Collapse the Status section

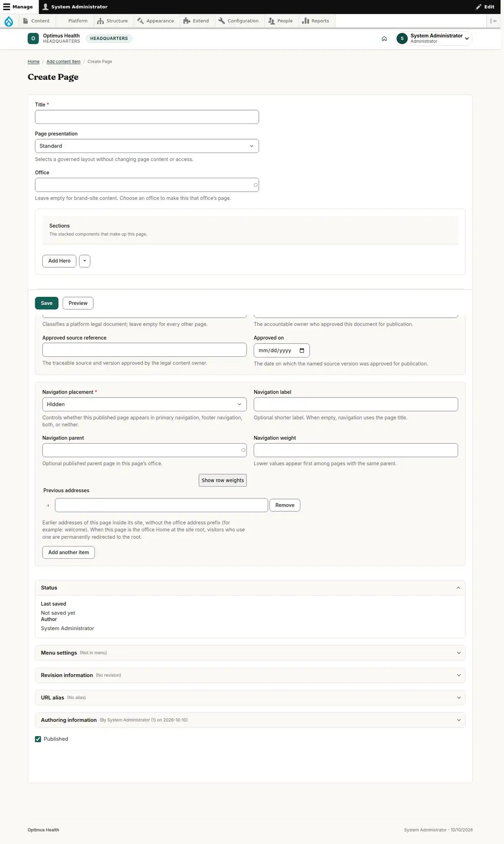(x=250, y=588)
